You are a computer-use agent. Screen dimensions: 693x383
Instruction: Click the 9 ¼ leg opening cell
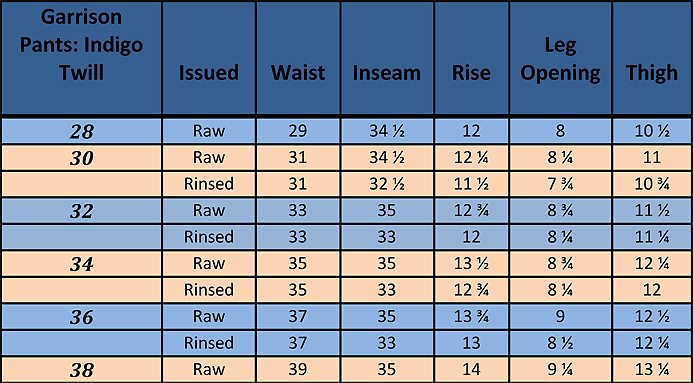560,370
